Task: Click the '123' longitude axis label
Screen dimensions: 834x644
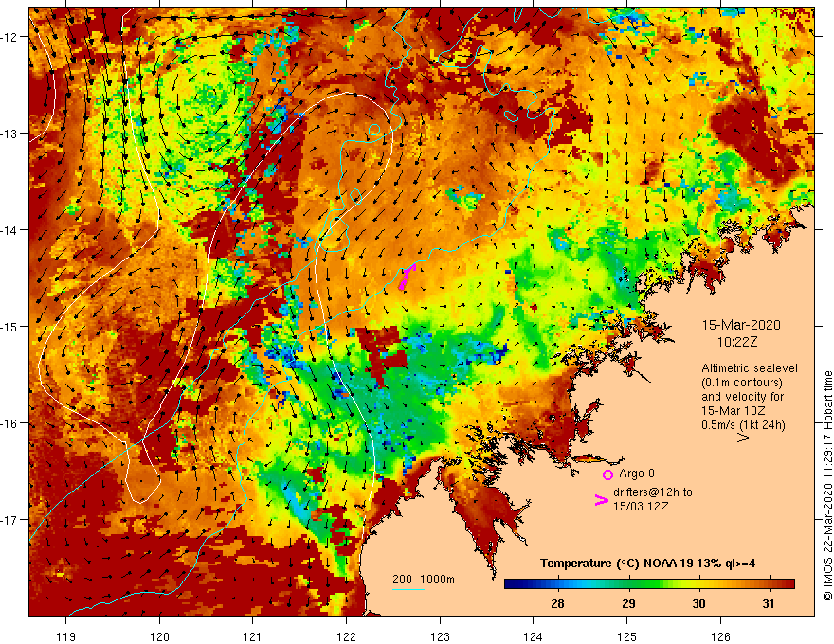Action: 440,636
